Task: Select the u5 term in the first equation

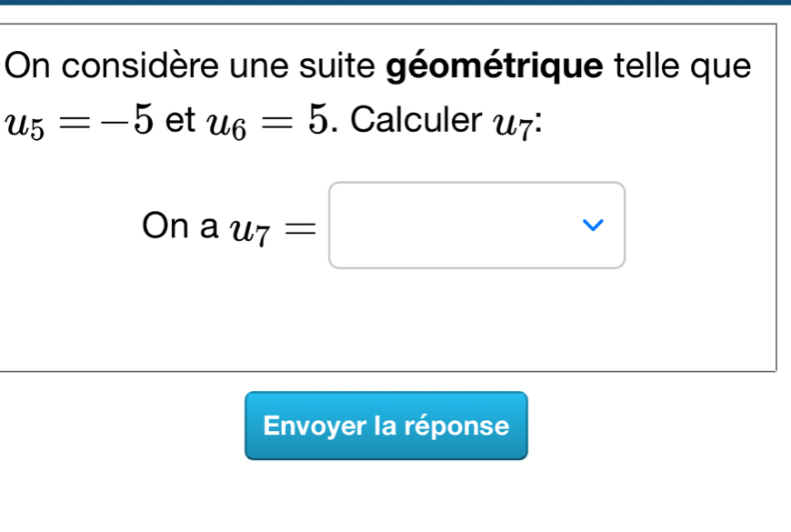Action: point(27,122)
